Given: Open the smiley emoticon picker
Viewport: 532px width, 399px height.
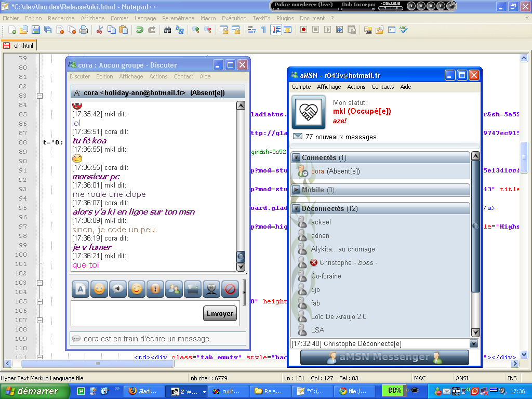Looking at the screenshot, I should (99, 289).
